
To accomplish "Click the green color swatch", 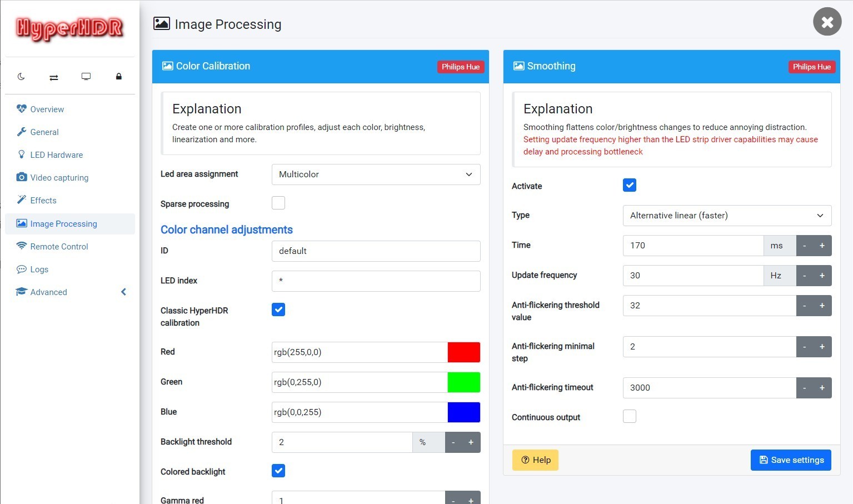I will 464,382.
